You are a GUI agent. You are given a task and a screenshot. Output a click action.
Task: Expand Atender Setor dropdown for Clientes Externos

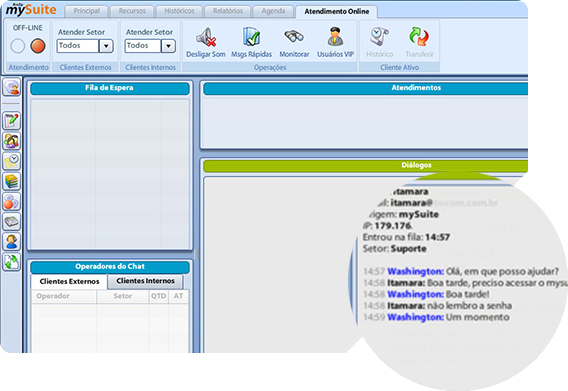pos(106,46)
